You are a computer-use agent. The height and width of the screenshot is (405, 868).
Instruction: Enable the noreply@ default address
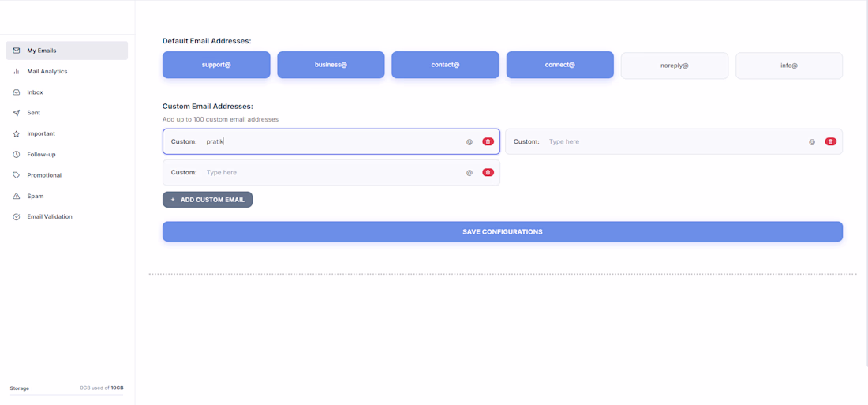pyautogui.click(x=674, y=66)
